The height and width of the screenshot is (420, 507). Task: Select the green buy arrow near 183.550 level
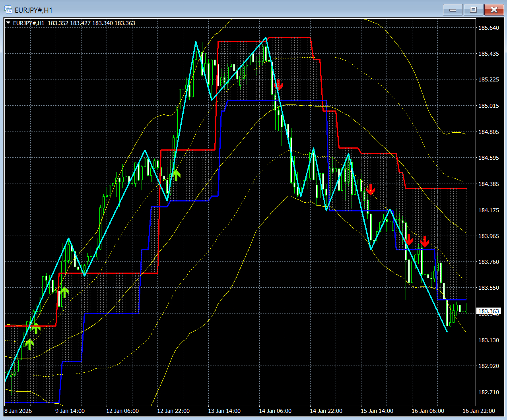64,292
